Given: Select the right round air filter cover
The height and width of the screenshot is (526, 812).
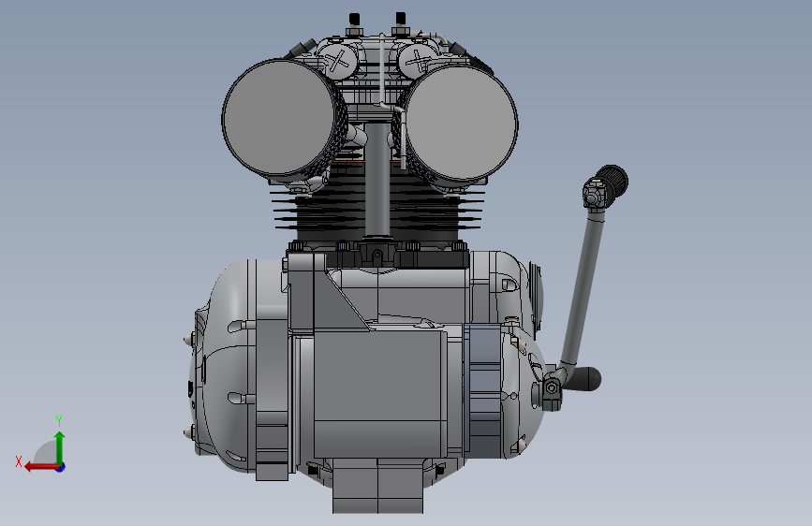Looking at the screenshot, I should click(x=461, y=124).
